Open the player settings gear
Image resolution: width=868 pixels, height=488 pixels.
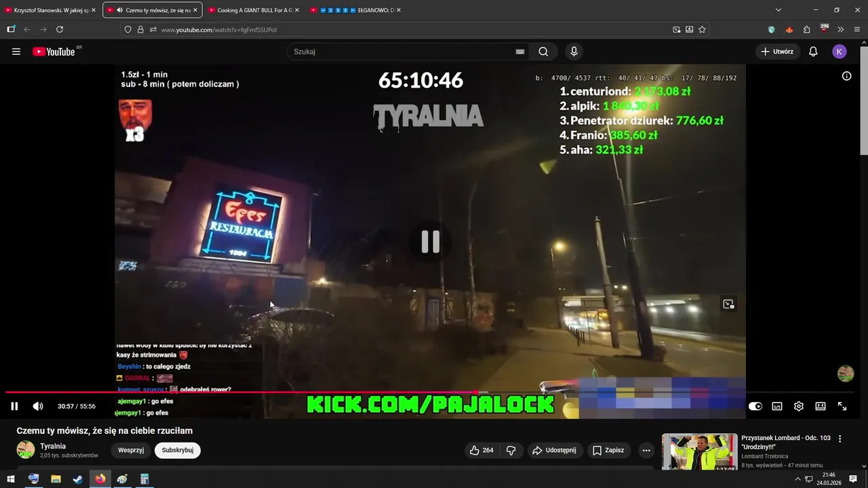799,406
